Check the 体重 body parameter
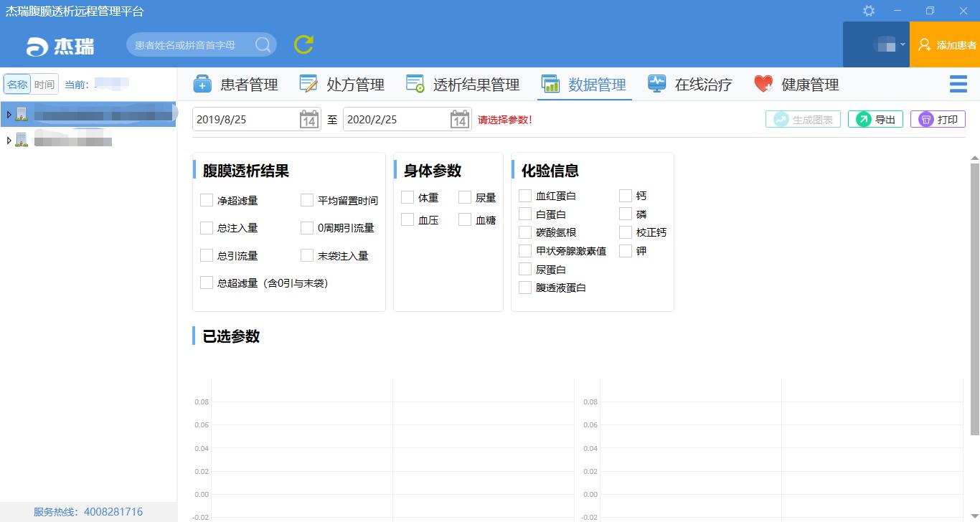The width and height of the screenshot is (980, 522). 407,198
